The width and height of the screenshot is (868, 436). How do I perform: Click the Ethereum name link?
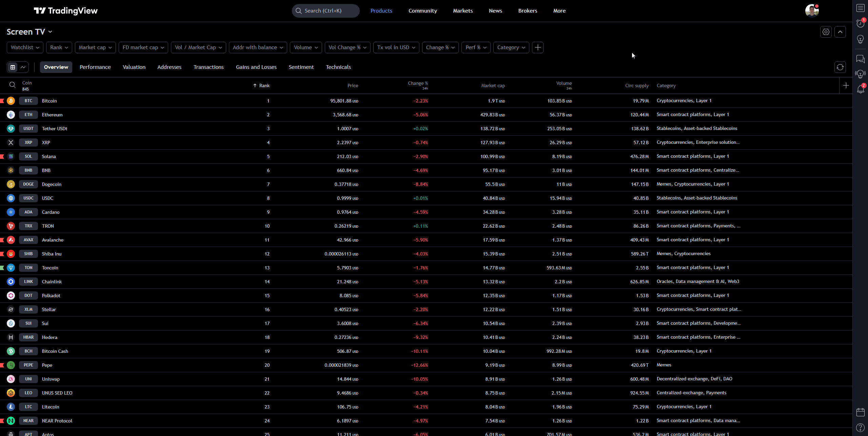(52, 115)
